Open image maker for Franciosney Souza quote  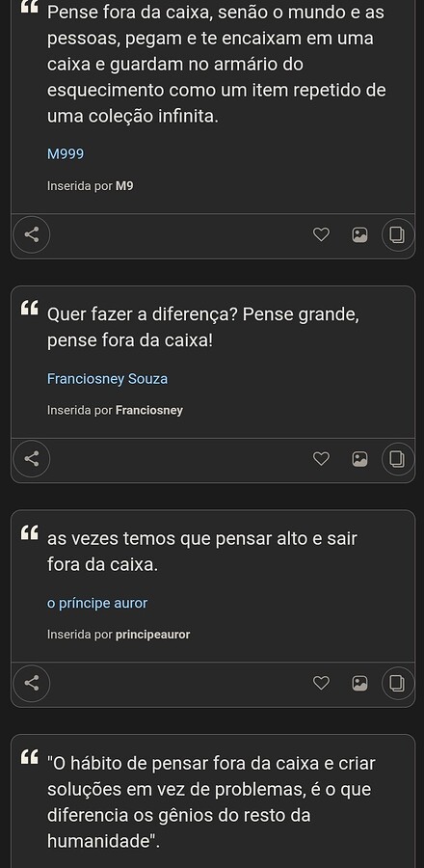[x=359, y=459]
